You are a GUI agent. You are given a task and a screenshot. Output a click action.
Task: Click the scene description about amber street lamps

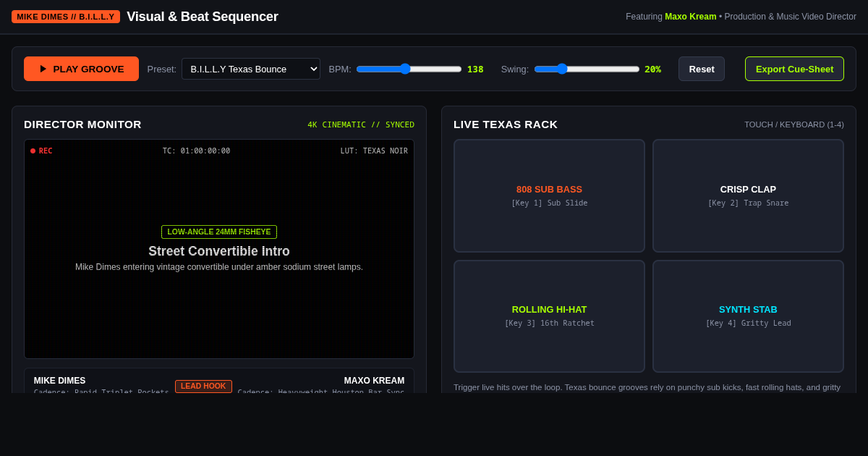pos(219,267)
